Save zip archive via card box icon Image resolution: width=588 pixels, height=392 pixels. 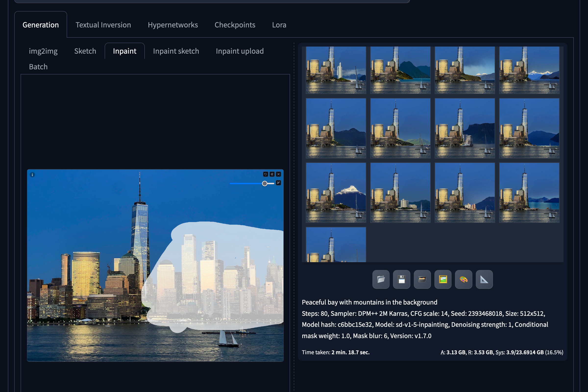[x=422, y=279]
